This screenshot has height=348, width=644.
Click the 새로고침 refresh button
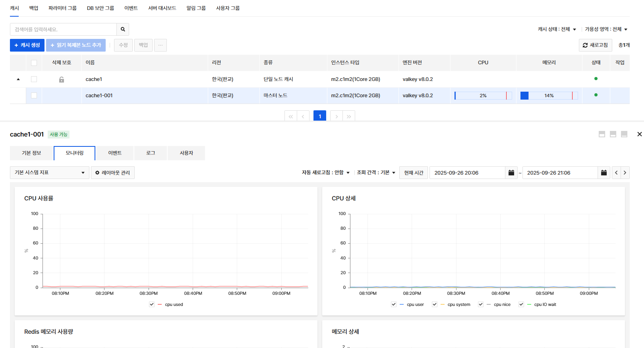[595, 45]
